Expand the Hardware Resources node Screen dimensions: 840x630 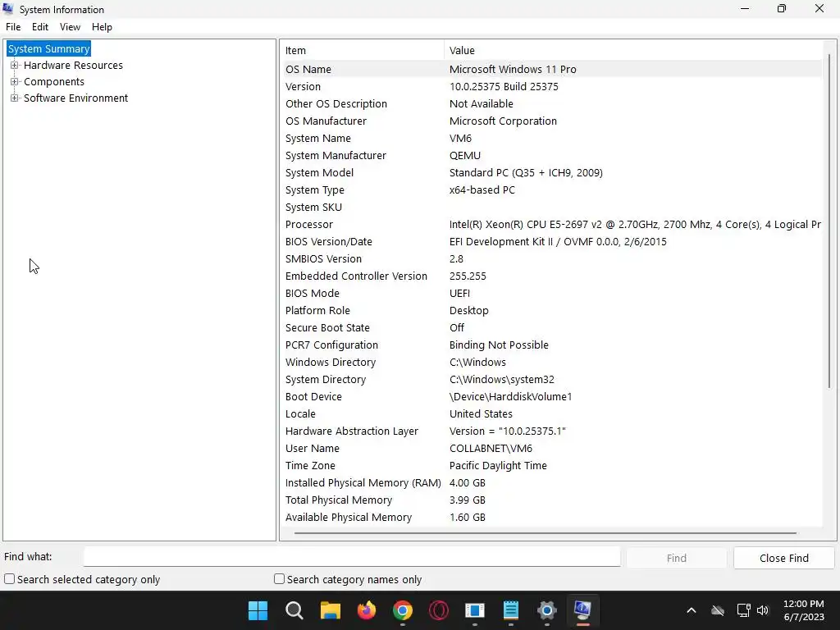click(15, 66)
